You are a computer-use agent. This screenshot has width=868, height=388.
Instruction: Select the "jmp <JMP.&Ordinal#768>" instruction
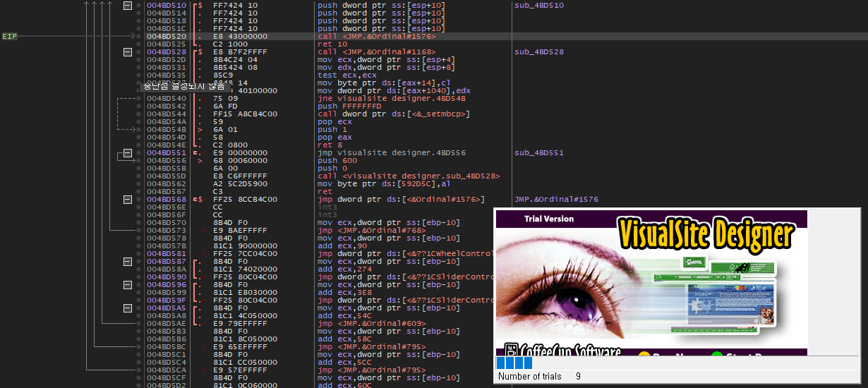370,230
